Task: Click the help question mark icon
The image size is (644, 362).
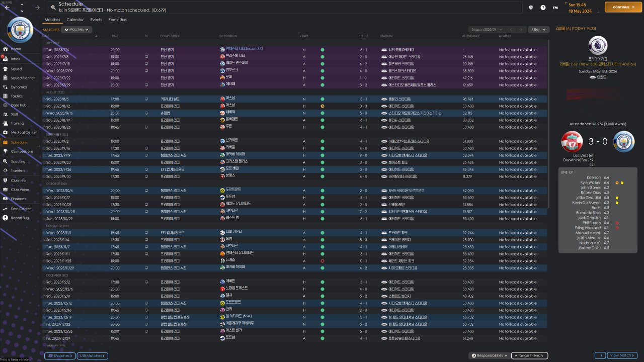Action: [543, 8]
